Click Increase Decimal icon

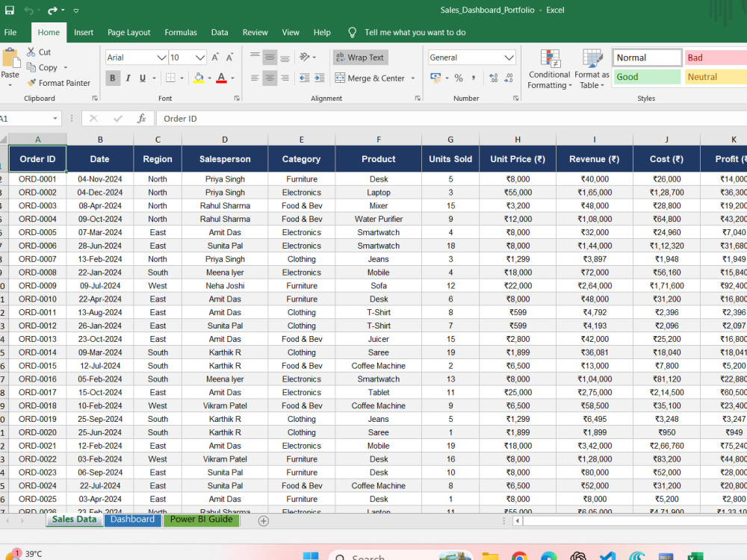click(x=494, y=78)
